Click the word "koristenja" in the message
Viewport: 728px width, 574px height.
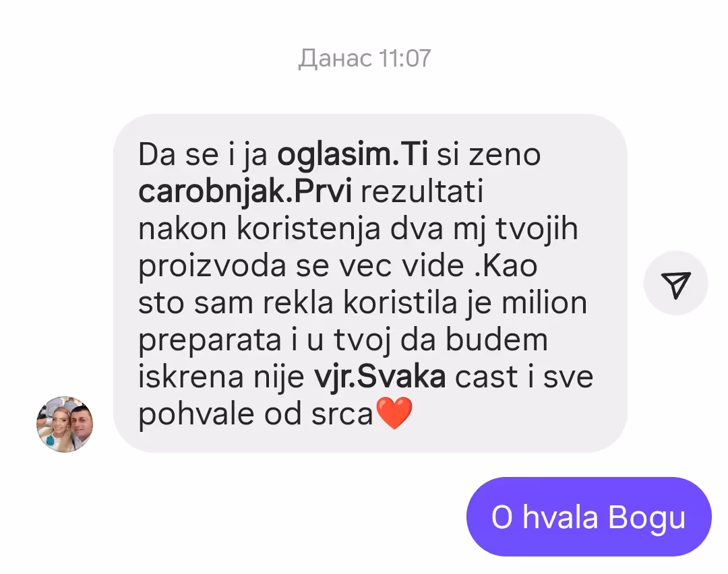tap(309, 229)
